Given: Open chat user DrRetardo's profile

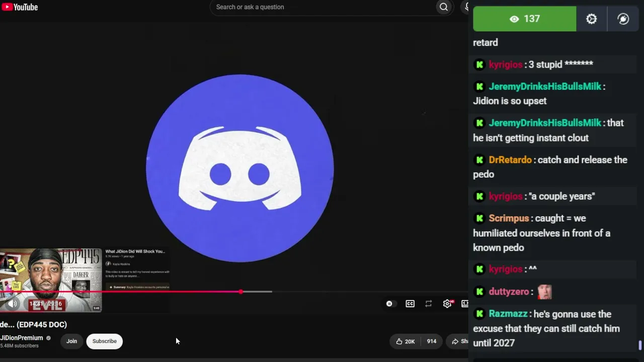Looking at the screenshot, I should 510,160.
